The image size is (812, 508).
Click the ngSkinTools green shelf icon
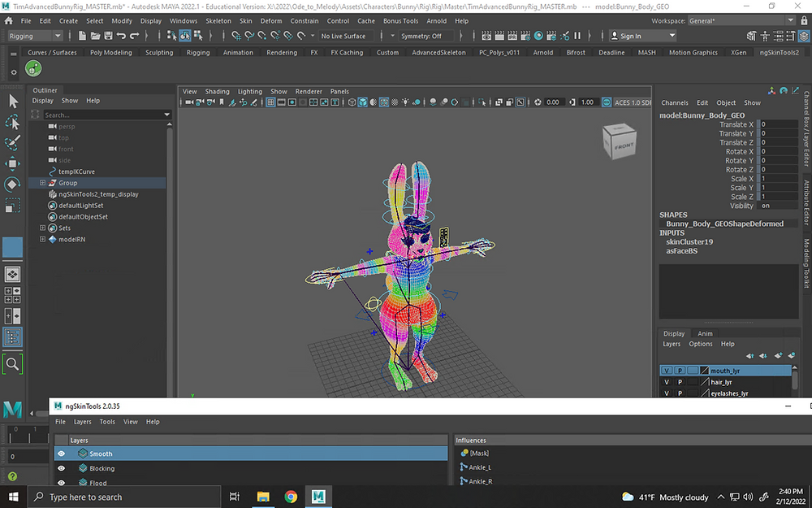click(x=33, y=68)
